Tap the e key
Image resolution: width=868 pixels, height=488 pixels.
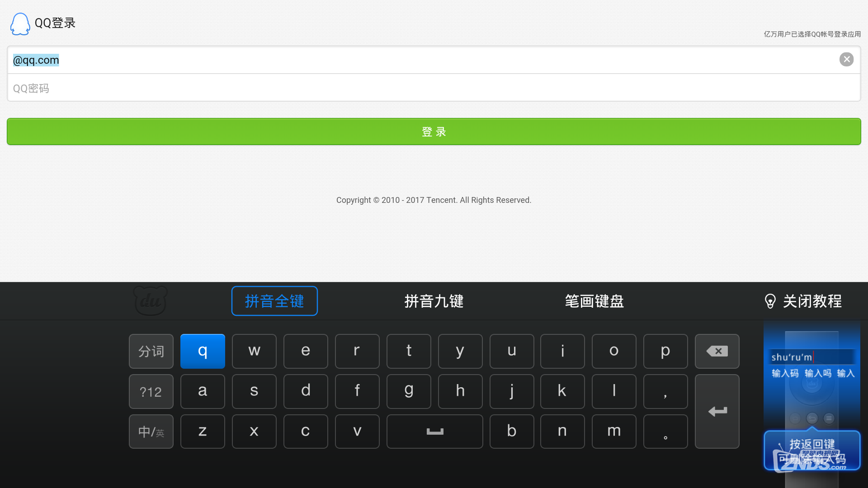click(306, 351)
